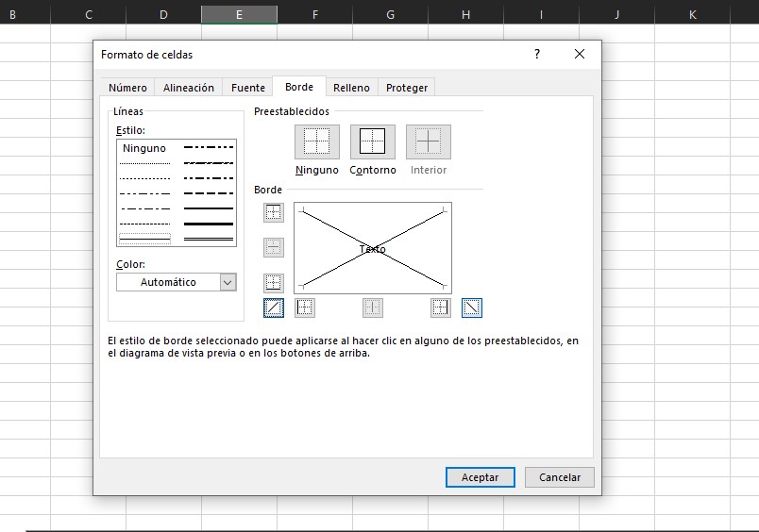Open the Alineación tab
The image size is (759, 532).
coord(189,88)
